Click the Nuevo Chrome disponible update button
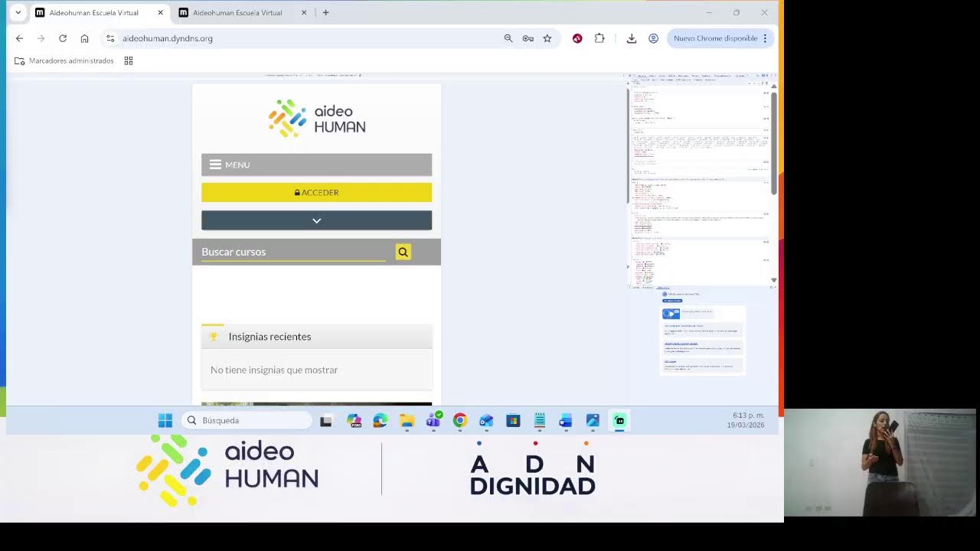 click(720, 38)
